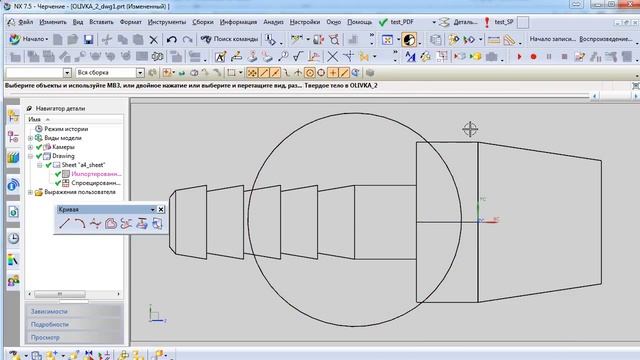640x360 pixels.
Task: Close the Кривая floating toolbar
Action: point(161,209)
